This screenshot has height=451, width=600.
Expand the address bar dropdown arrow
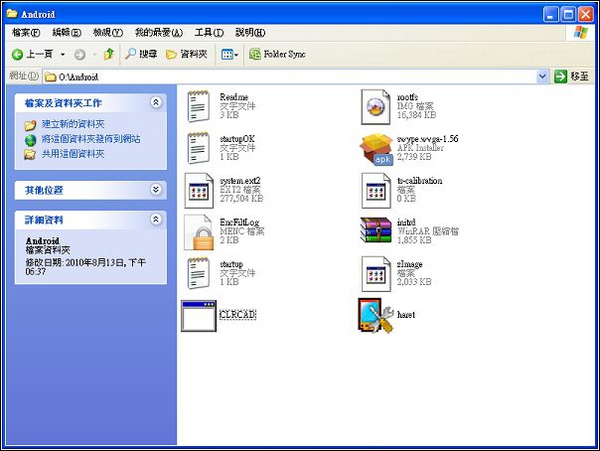pos(543,76)
